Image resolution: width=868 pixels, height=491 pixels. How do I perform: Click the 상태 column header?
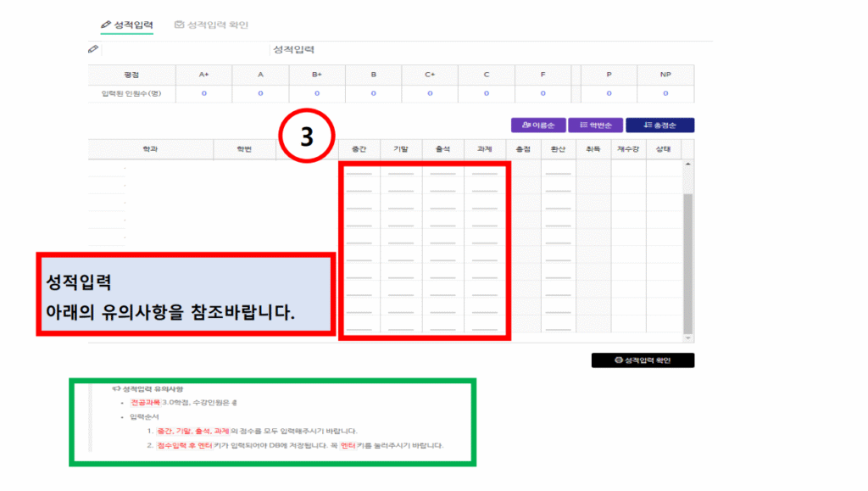663,148
